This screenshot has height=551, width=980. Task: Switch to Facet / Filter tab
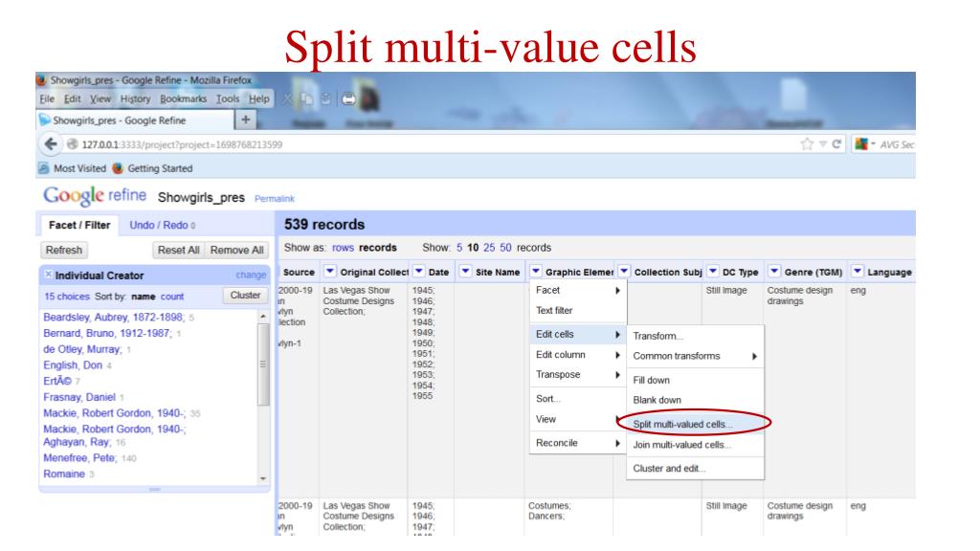(79, 225)
